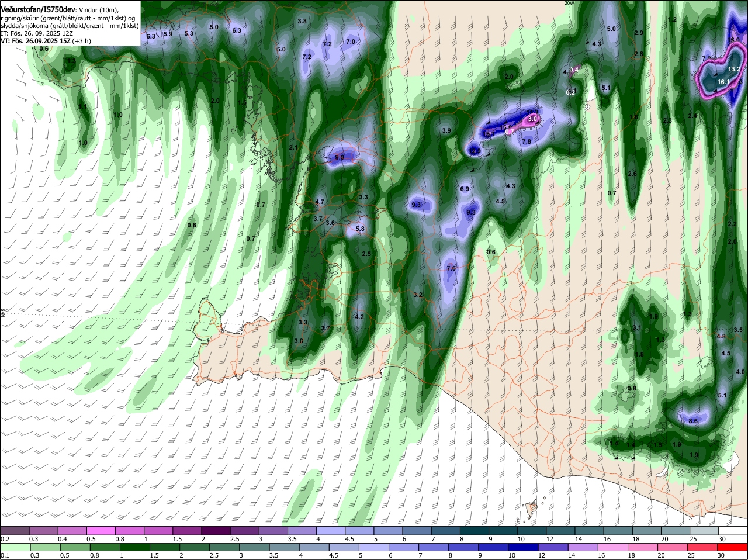Click the 5.9 value near the top edge
748x560 pixels.
168,34
